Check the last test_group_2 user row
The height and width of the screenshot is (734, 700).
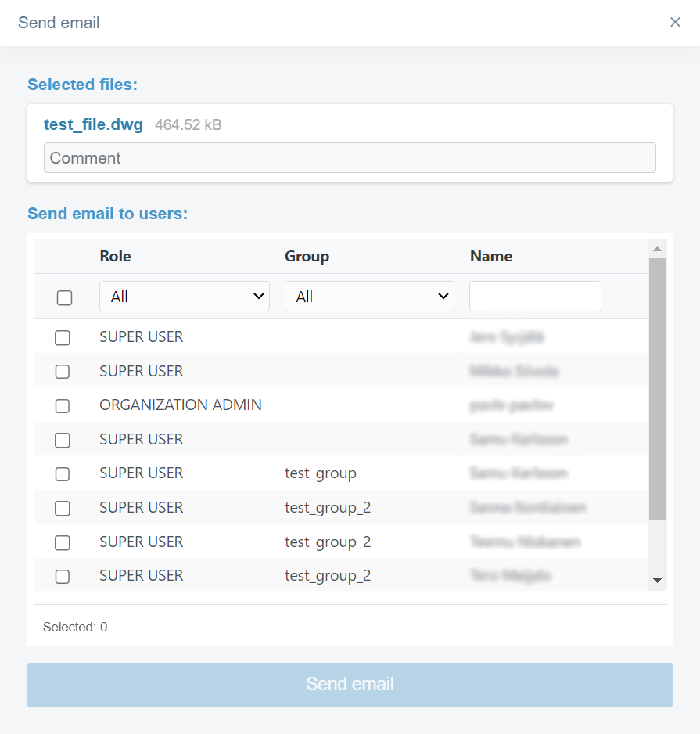[63, 577]
